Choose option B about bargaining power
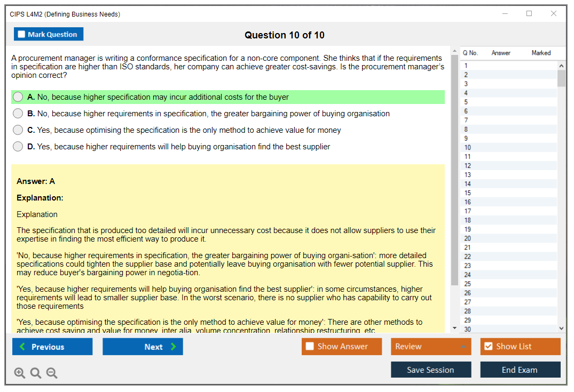 tap(18, 114)
